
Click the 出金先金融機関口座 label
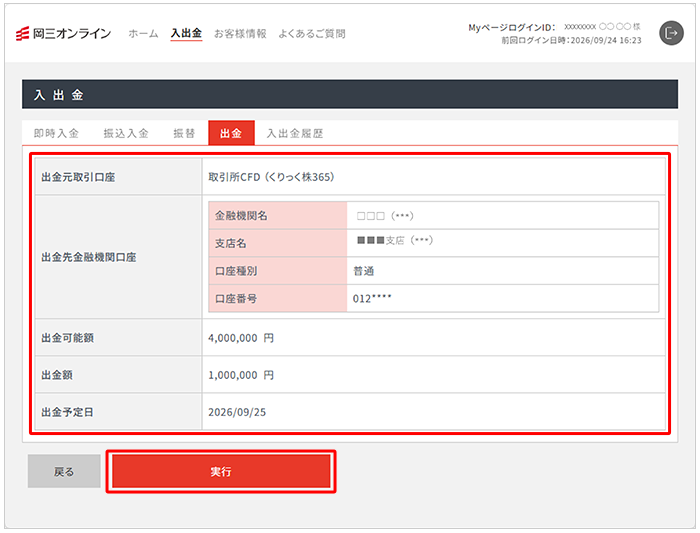click(89, 257)
